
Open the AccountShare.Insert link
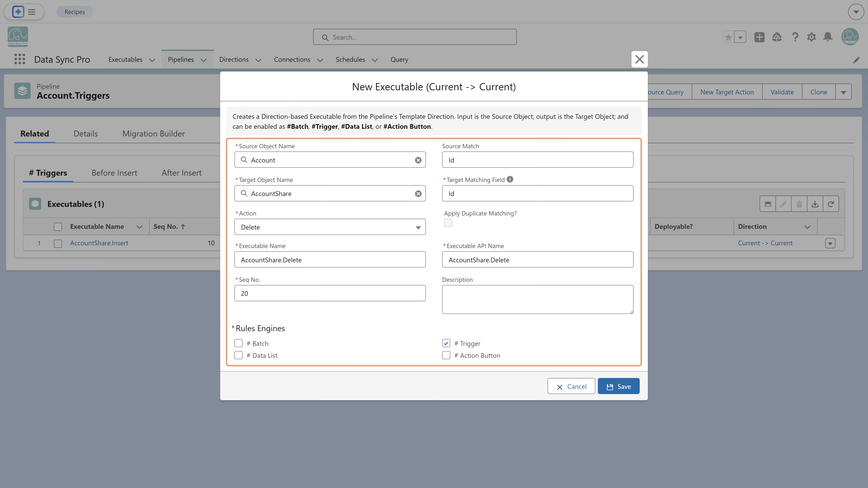tap(99, 243)
